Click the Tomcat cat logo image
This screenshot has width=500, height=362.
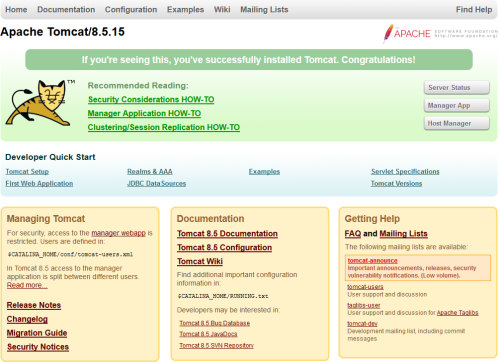pyautogui.click(x=40, y=102)
